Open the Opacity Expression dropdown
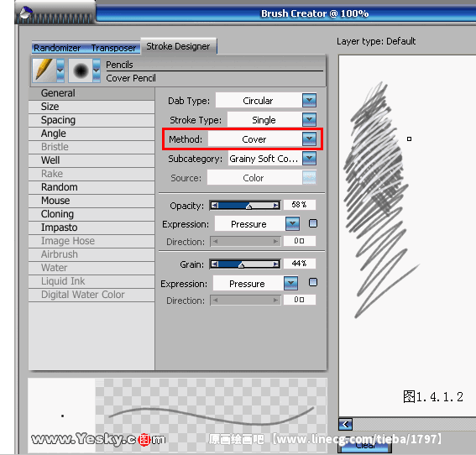476x455 pixels. tap(292, 224)
